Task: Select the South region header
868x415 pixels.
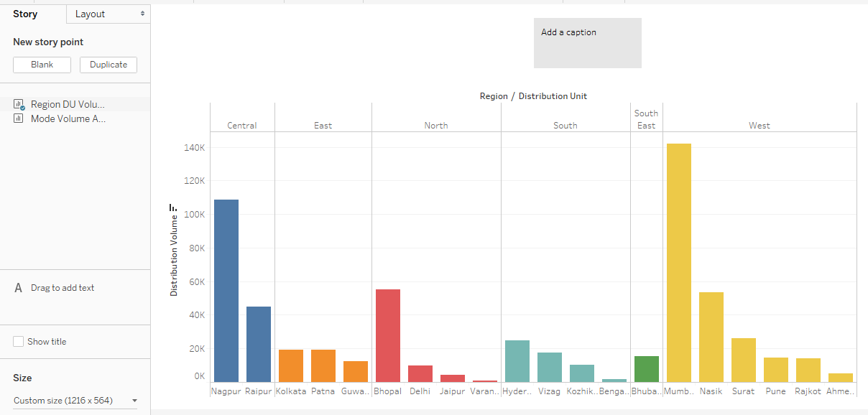Action: pos(565,126)
